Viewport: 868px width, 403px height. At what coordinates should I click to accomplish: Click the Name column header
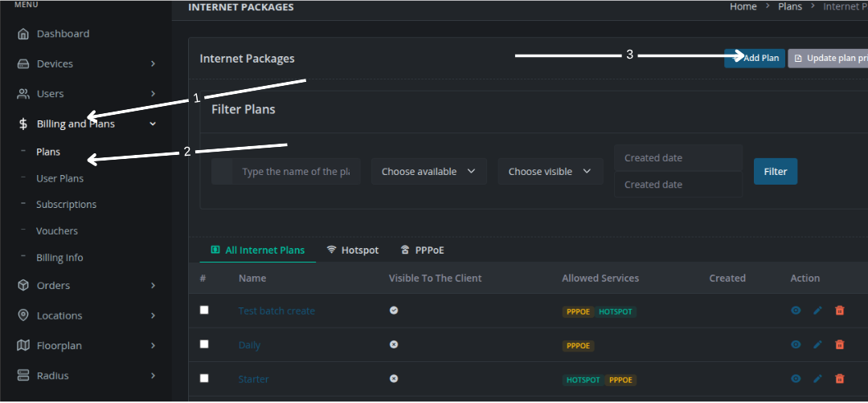click(252, 278)
